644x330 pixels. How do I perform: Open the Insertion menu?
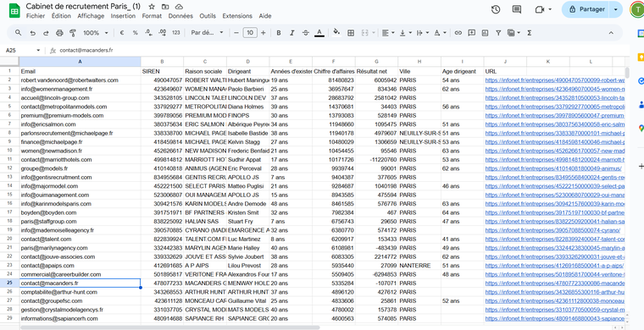[x=123, y=16]
